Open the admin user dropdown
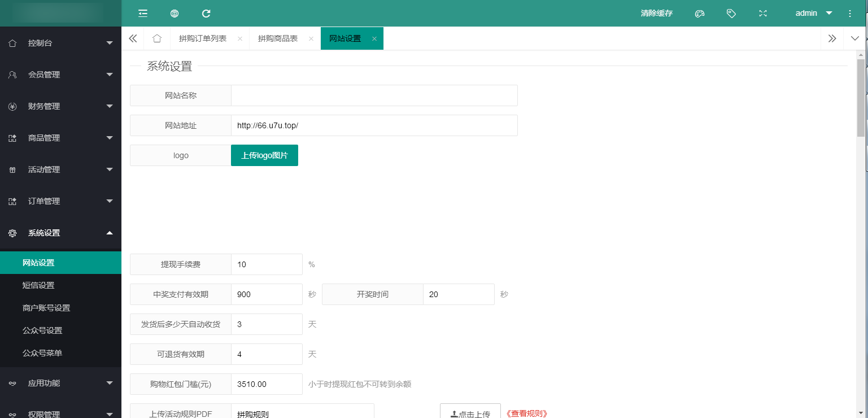868x418 pixels. click(x=814, y=13)
